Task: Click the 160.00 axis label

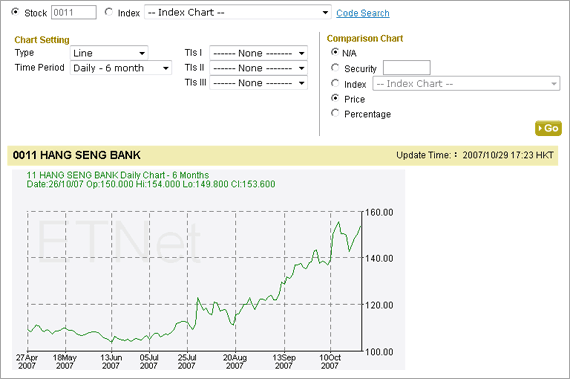Action: click(x=379, y=213)
